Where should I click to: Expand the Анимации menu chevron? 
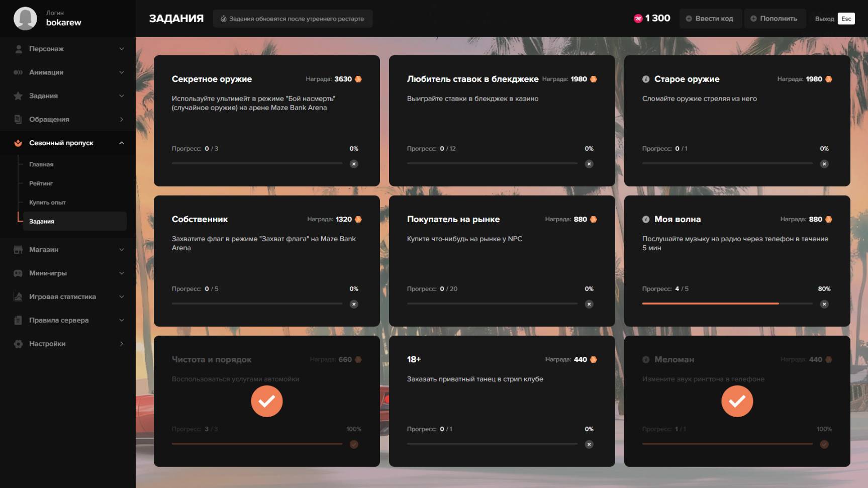[122, 72]
